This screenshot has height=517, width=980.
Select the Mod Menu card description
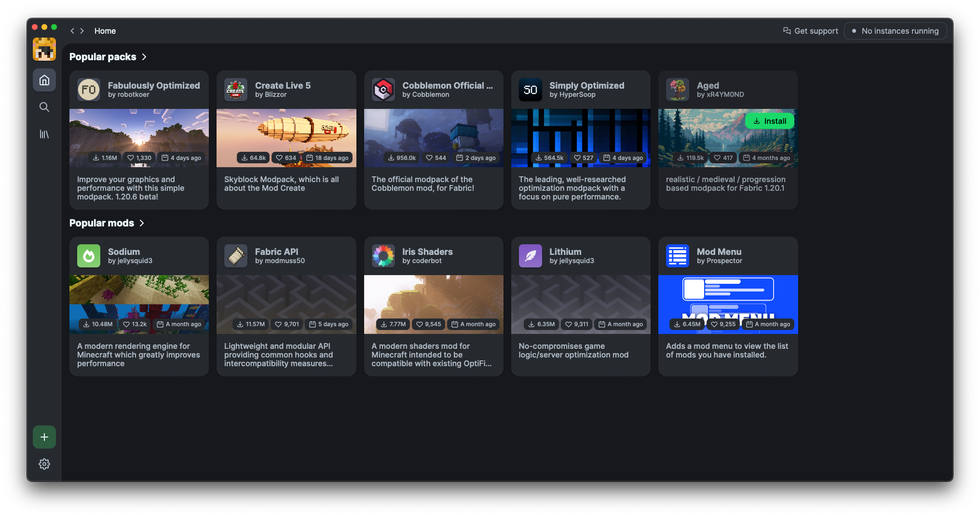[x=727, y=350]
